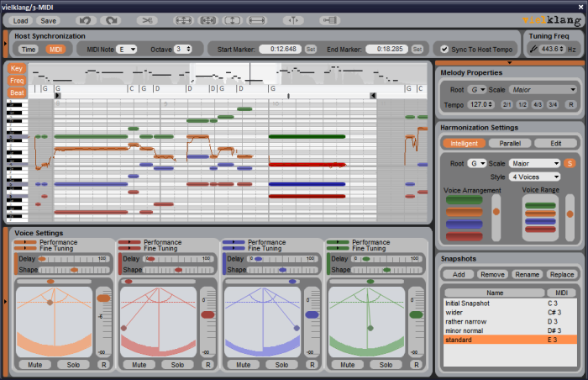Select the Parallel harmonization tab

coord(510,144)
